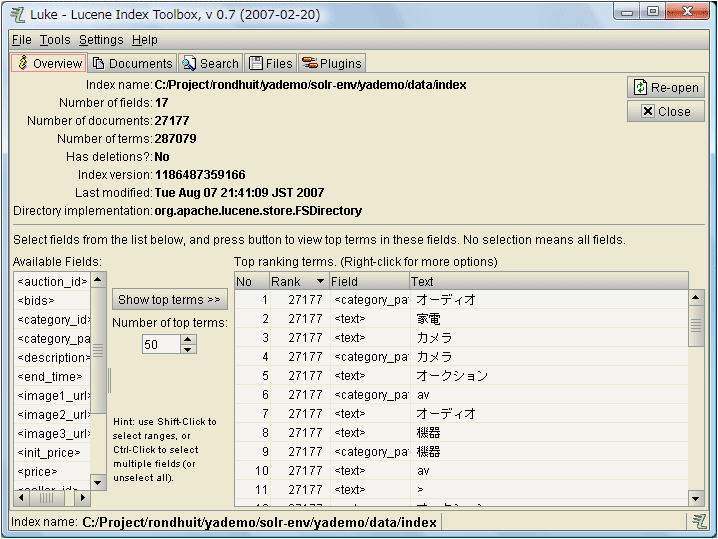This screenshot has width=718, height=539.
Task: Click the fields list scroll right arrow
Action: coord(82,497)
